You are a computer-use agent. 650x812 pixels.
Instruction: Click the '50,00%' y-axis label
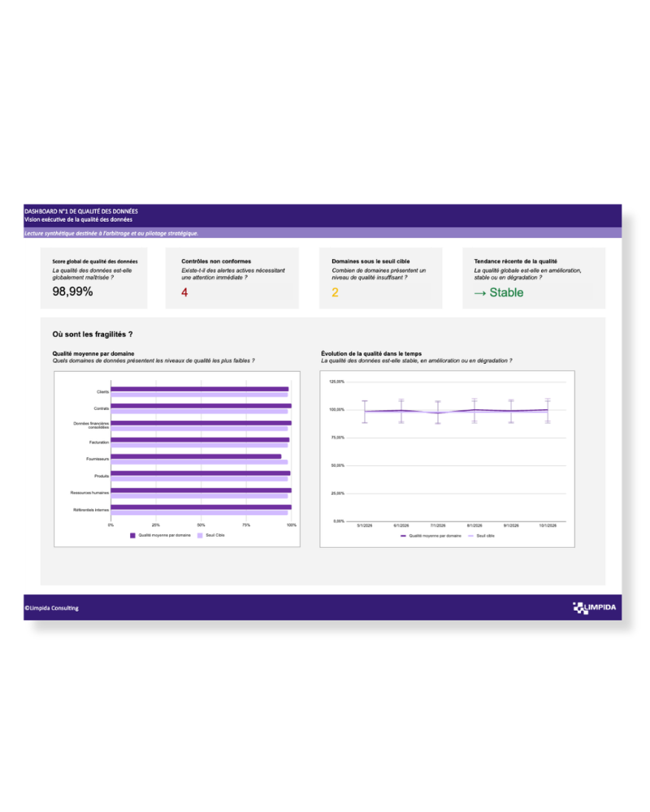pyautogui.click(x=337, y=465)
